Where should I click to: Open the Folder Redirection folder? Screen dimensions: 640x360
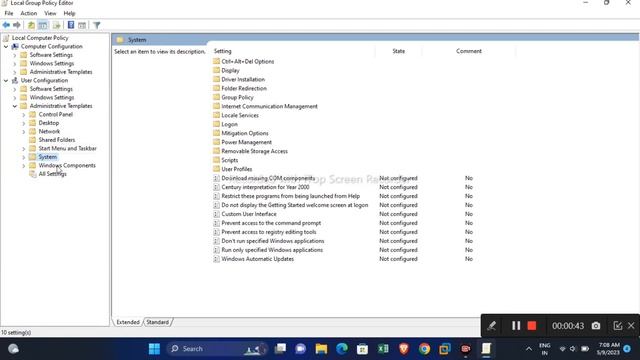pos(244,89)
